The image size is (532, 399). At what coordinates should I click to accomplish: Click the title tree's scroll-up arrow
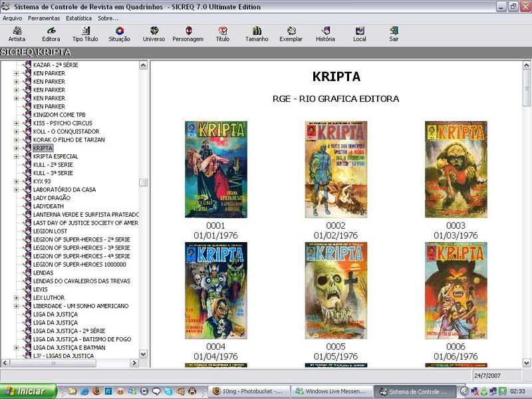click(143, 65)
